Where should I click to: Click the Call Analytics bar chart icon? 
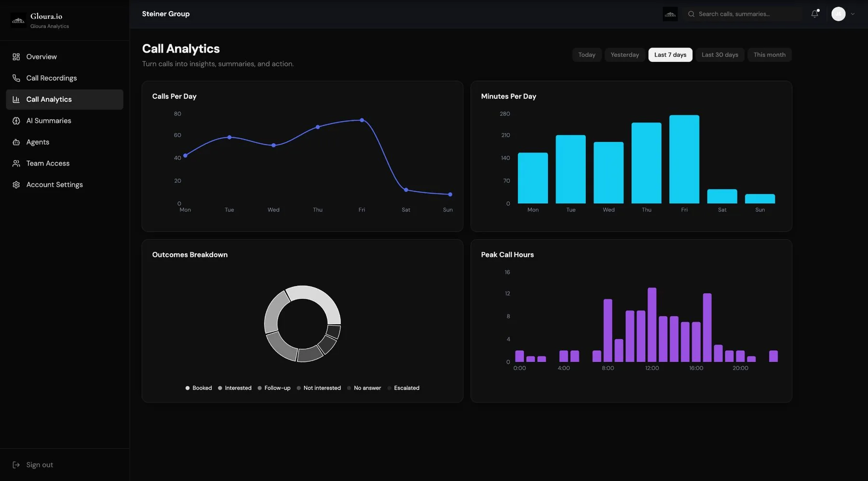click(x=16, y=99)
